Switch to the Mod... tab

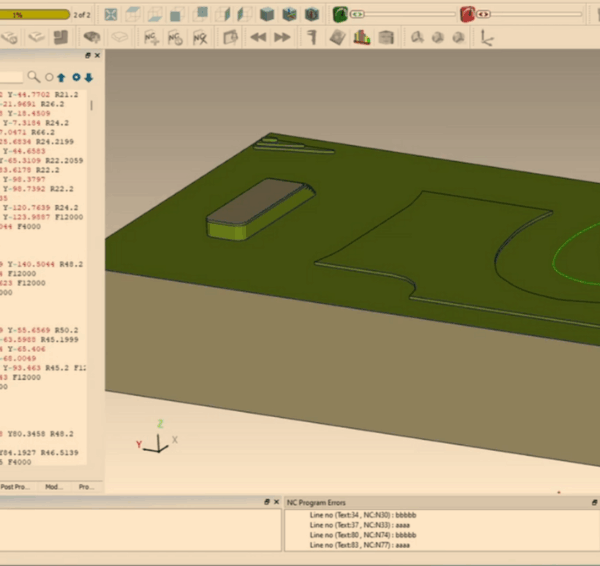click(54, 487)
